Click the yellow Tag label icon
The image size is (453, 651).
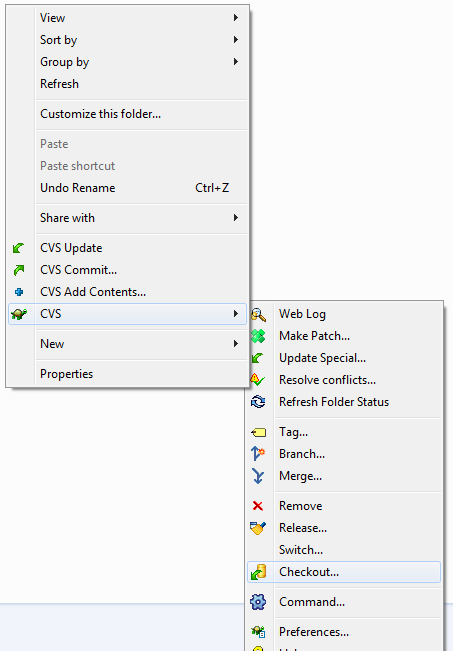pyautogui.click(x=258, y=433)
